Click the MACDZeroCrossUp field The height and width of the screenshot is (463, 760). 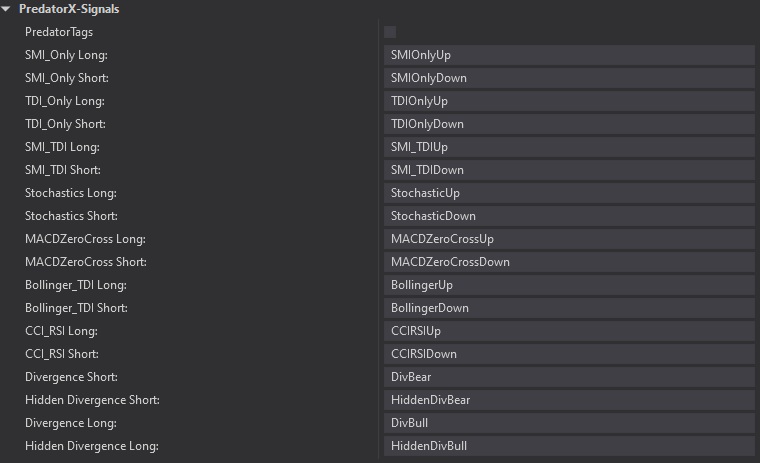(x=568, y=239)
